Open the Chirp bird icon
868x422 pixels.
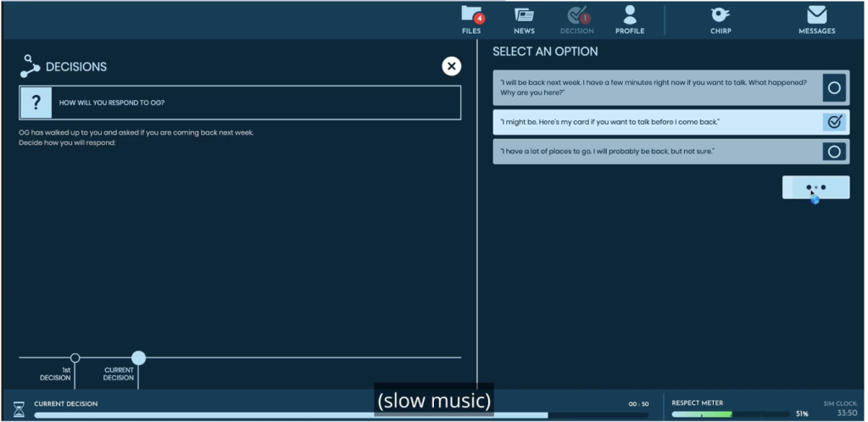tap(721, 15)
